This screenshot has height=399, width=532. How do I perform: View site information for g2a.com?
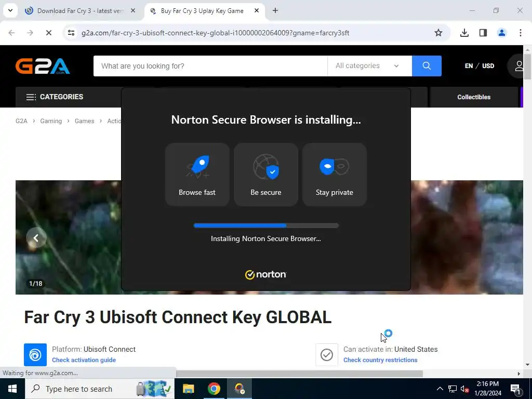coord(71,33)
